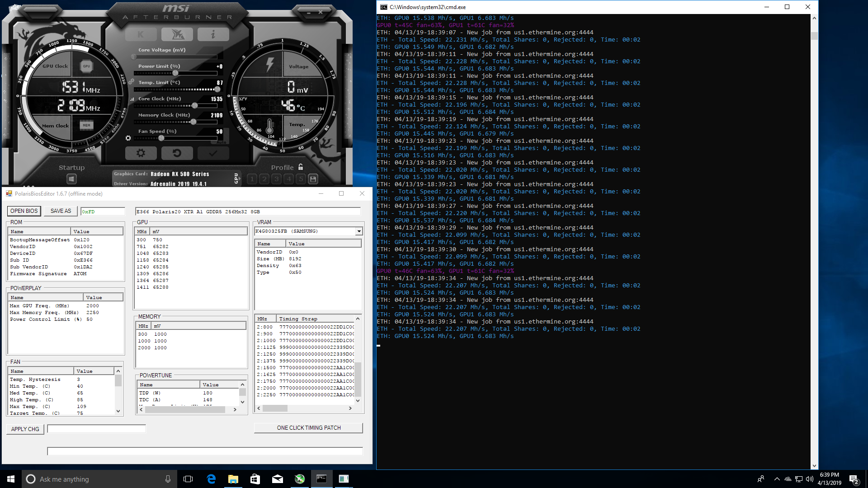Select profile slot 4 in Afterburner
868x488 pixels.
click(289, 179)
